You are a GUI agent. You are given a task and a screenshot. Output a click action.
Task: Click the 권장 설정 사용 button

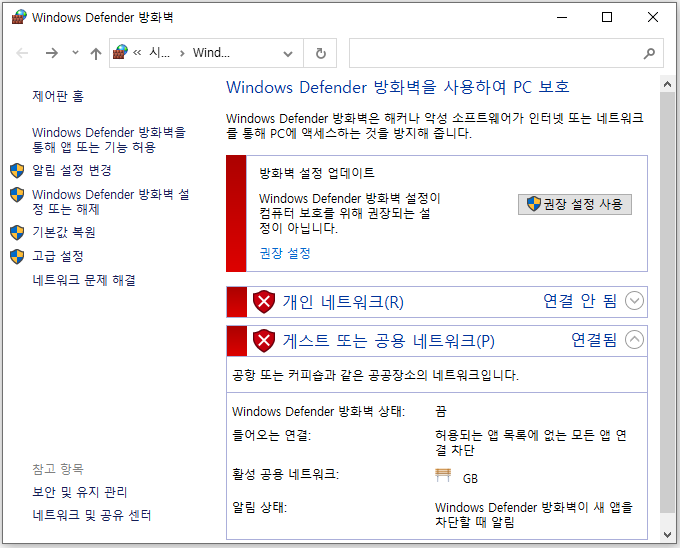(575, 204)
